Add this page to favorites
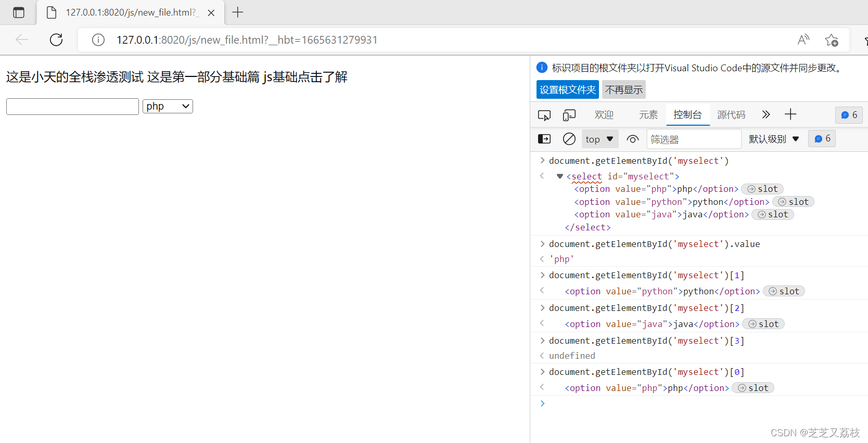 pyautogui.click(x=832, y=40)
